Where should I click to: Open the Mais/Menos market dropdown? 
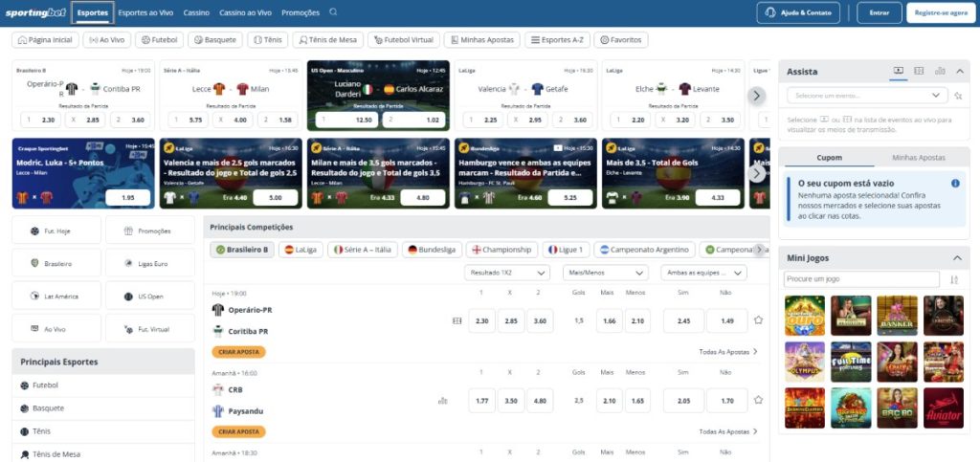pyautogui.click(x=605, y=273)
